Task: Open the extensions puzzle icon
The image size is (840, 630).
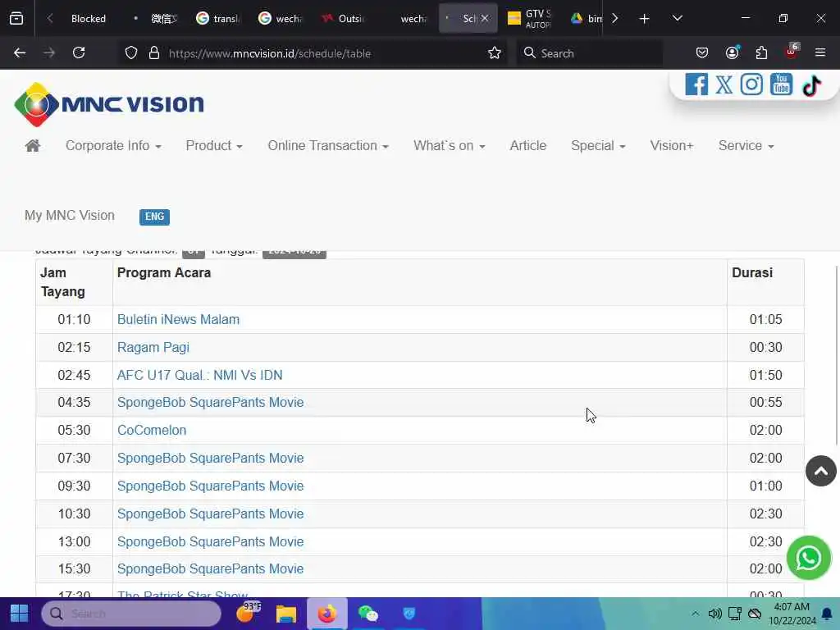Action: (x=761, y=52)
